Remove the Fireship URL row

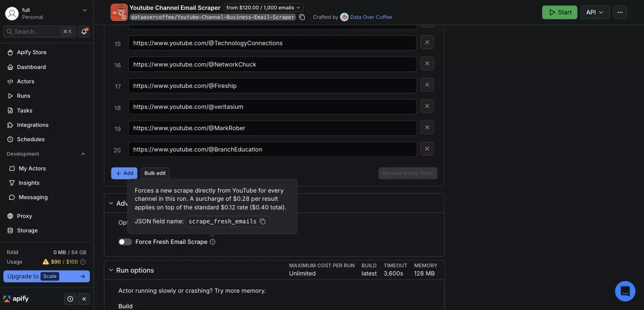click(x=427, y=85)
